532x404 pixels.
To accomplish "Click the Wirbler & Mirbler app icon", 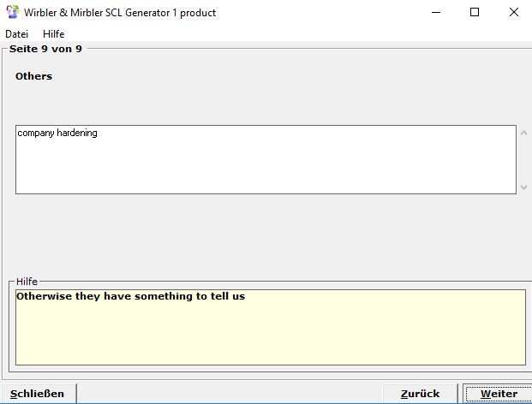I will coord(12,12).
